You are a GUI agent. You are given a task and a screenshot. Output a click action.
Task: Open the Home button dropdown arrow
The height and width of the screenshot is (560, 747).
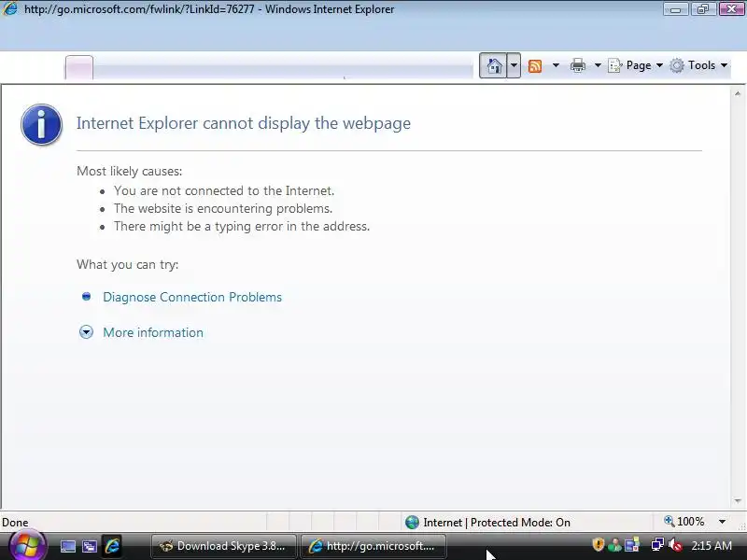point(514,65)
